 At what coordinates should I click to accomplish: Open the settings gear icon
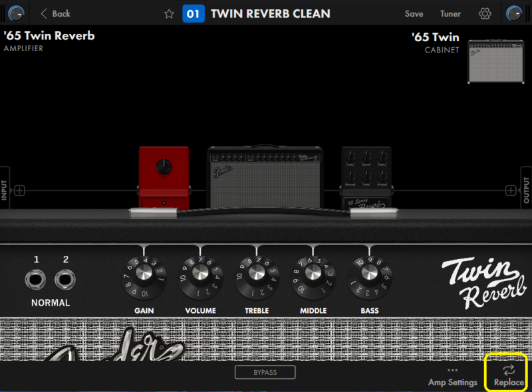(x=485, y=14)
